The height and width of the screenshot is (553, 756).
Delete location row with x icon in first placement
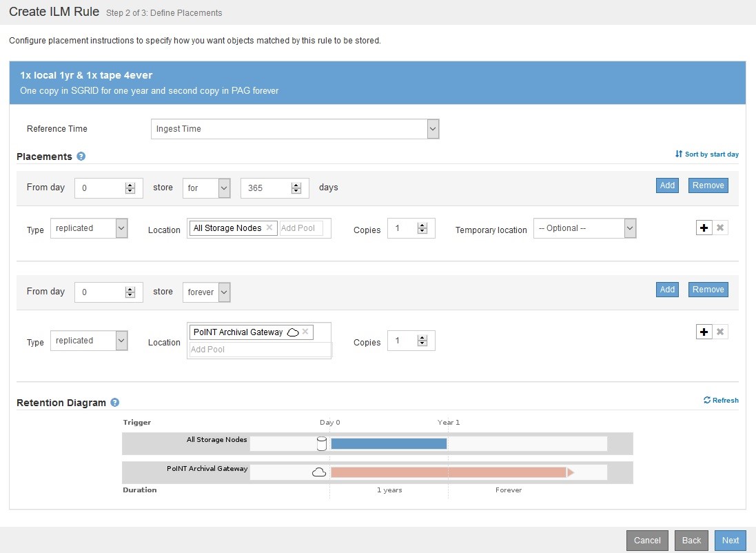[720, 228]
